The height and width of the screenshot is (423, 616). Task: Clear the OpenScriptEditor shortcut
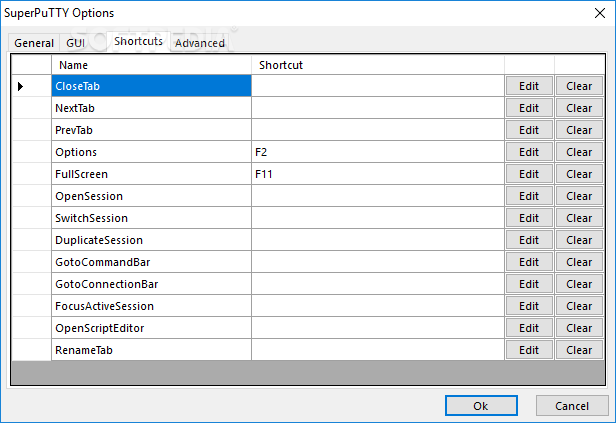(x=579, y=328)
